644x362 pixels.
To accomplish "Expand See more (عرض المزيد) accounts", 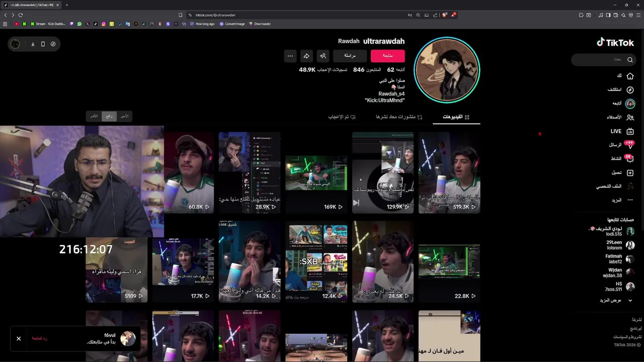I will click(615, 300).
